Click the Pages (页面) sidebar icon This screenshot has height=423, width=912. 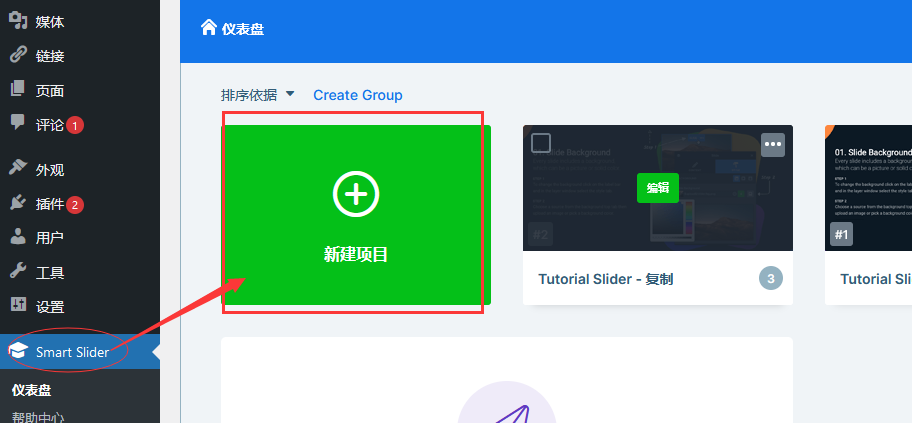pyautogui.click(x=18, y=90)
